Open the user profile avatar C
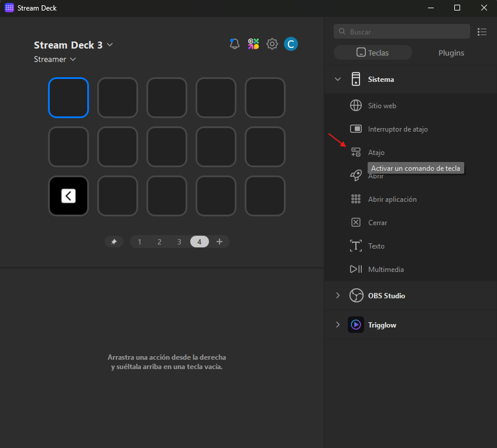 (291, 44)
